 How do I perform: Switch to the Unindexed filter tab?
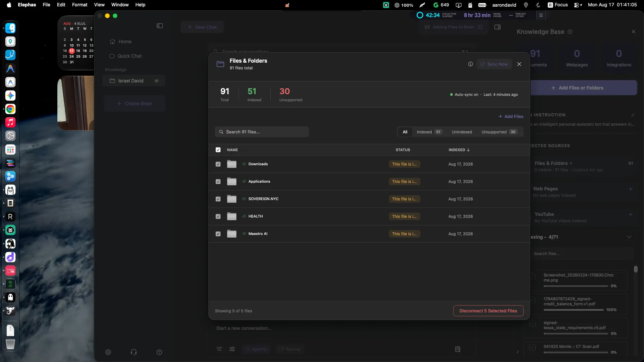pyautogui.click(x=462, y=132)
